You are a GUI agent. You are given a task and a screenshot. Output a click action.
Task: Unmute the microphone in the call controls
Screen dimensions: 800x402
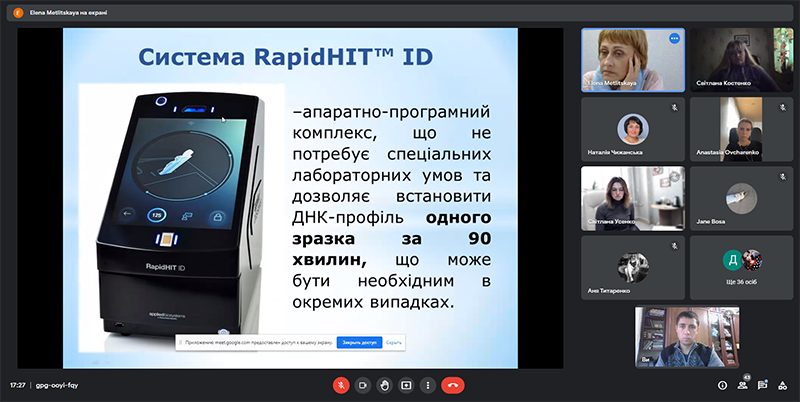(x=341, y=385)
